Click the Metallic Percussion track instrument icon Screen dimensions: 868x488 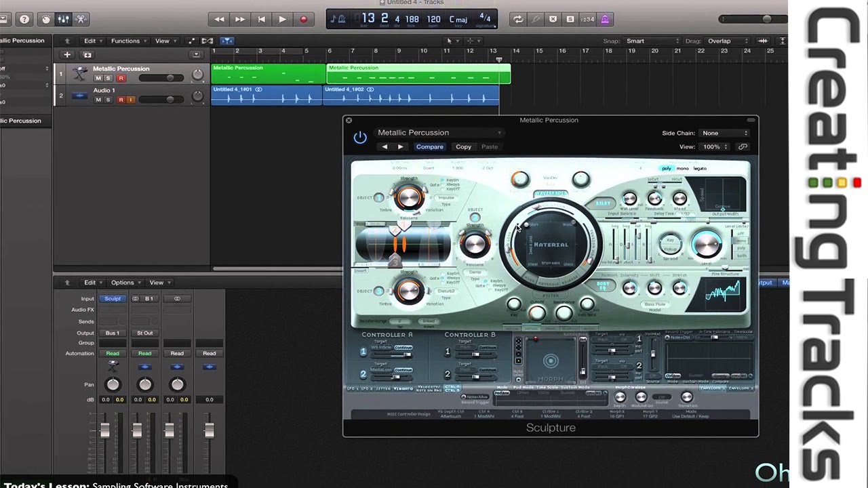(80, 73)
